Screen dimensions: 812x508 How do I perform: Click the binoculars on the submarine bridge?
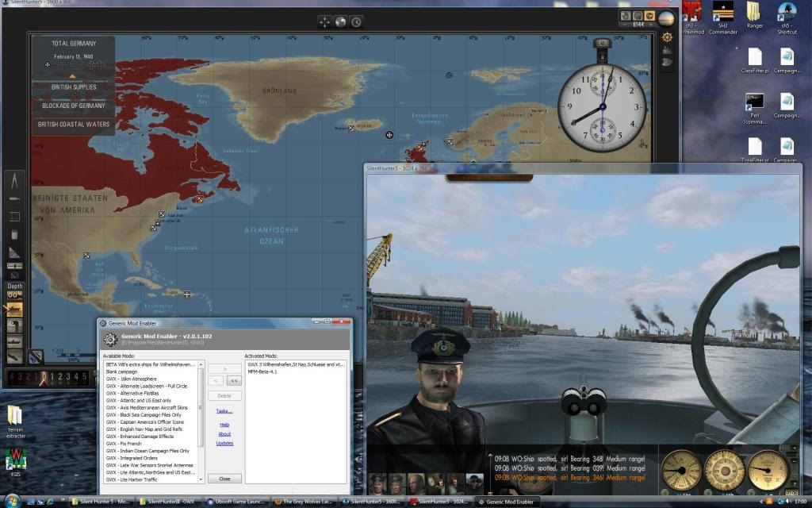coord(583,401)
